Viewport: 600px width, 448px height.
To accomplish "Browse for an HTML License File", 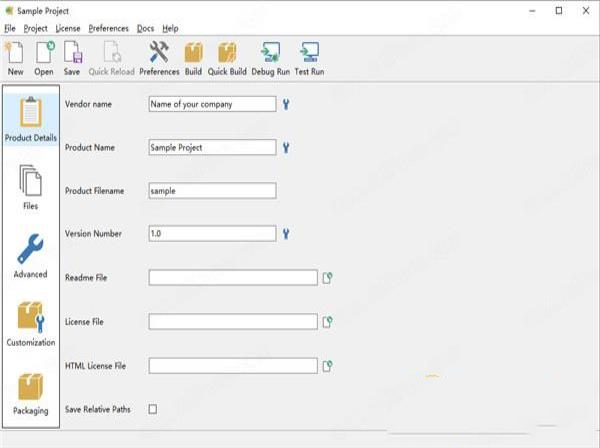I will pos(327,366).
